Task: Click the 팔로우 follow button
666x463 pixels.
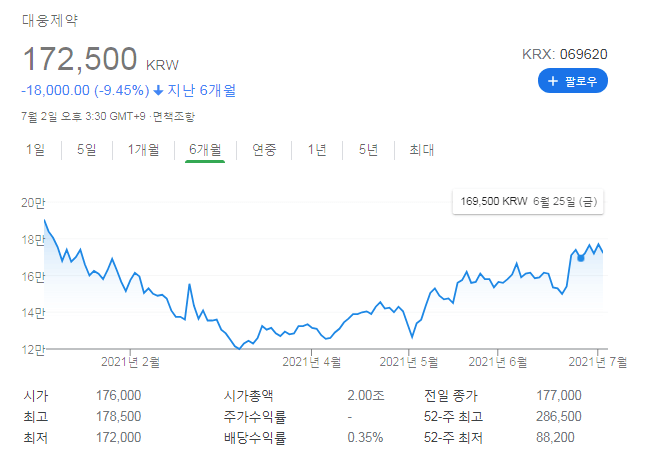Action: coord(573,81)
